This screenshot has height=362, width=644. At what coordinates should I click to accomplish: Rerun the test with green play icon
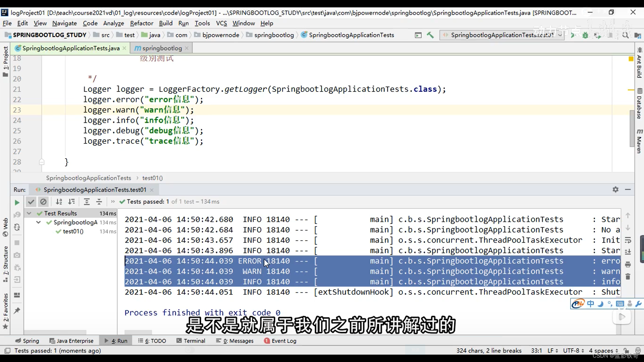pyautogui.click(x=17, y=202)
